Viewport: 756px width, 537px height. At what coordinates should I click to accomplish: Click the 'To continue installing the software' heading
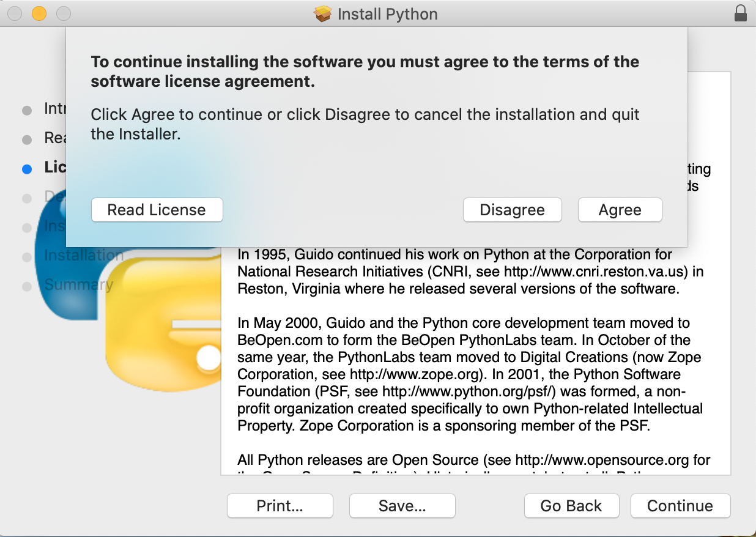365,72
